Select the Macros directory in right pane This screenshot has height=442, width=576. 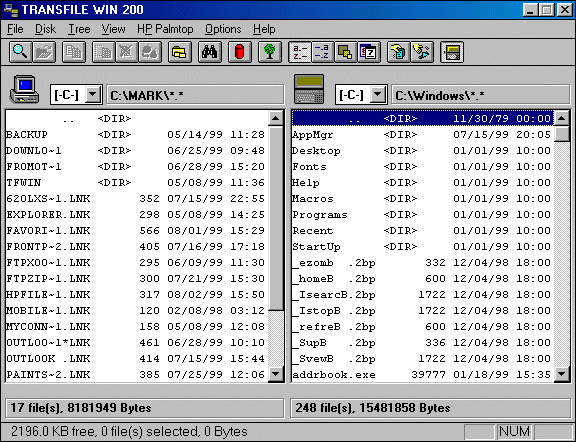click(x=423, y=198)
